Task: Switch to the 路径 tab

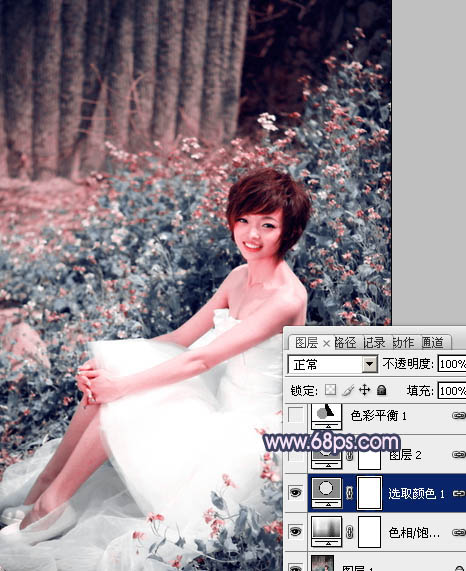Action: point(345,343)
